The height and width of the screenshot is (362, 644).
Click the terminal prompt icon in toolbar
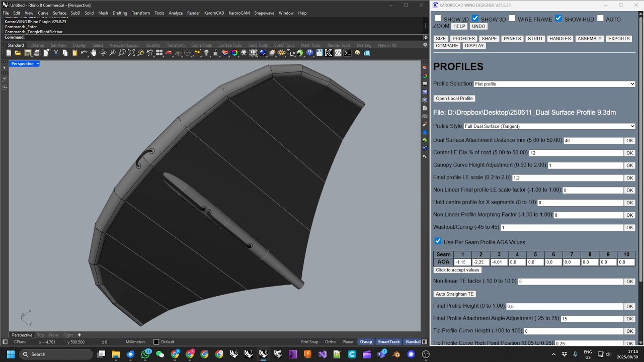[347, 53]
